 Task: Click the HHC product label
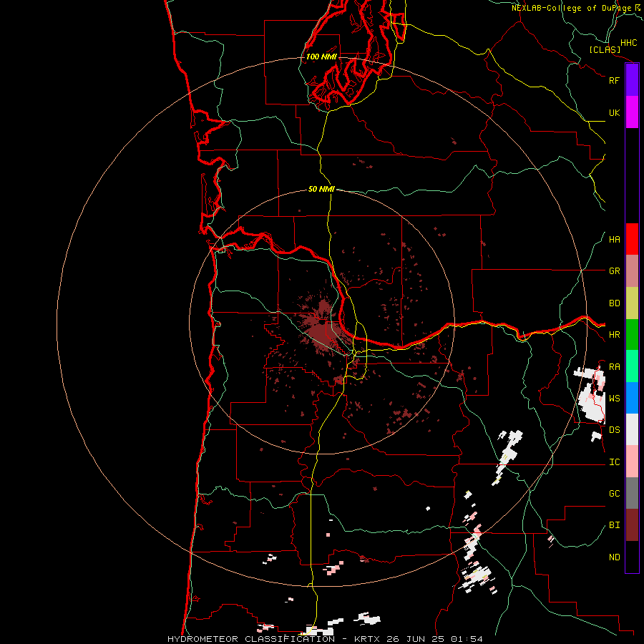click(628, 43)
